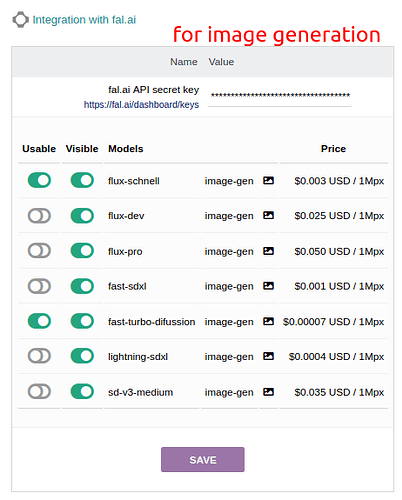The image size is (402, 500).
Task: Click the image icon in flux-pro row
Action: click(x=268, y=251)
